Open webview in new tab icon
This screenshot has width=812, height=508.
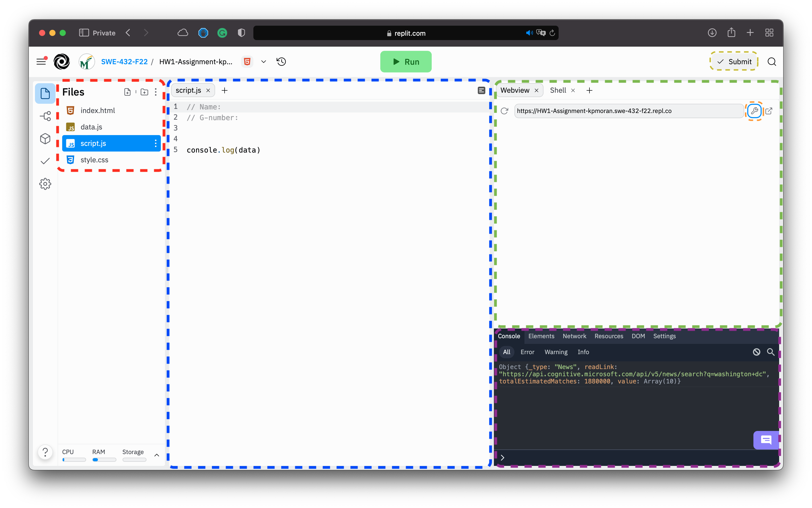(769, 111)
